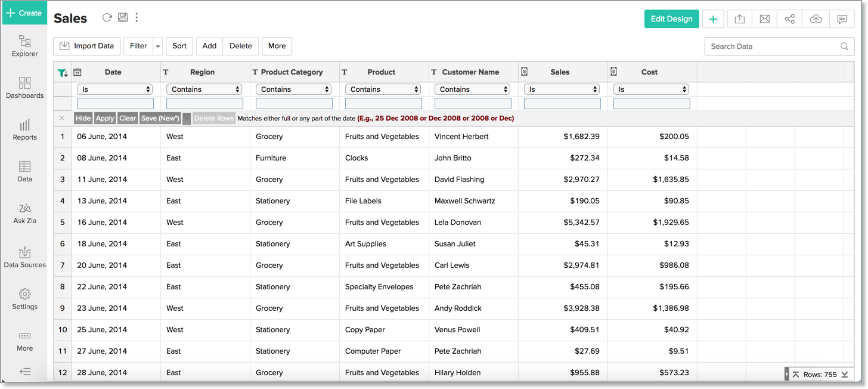868x389 pixels.
Task: Collapse the left sidebar with arrow icon
Action: pyautogui.click(x=24, y=371)
